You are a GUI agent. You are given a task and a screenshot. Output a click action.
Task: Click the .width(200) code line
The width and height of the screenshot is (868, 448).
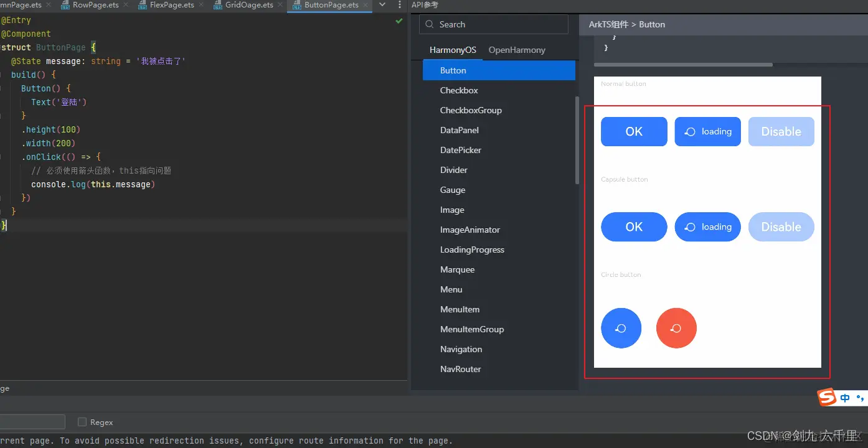49,143
